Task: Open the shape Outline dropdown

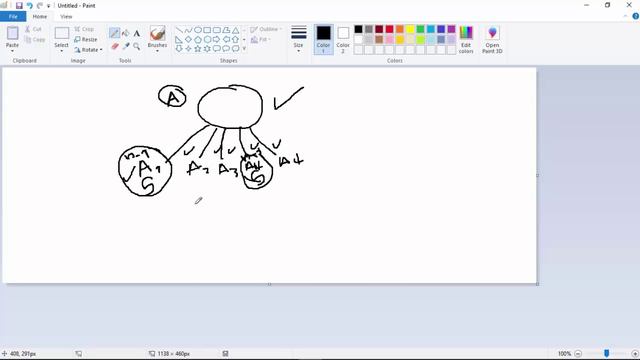Action: 266,29
